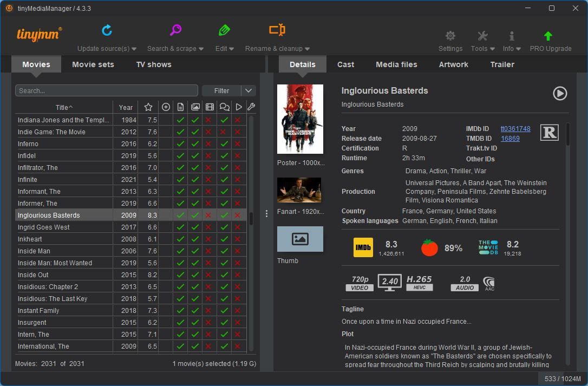Expand the Filter dropdown arrow
Viewport: 588px width, 386px height.
249,90
